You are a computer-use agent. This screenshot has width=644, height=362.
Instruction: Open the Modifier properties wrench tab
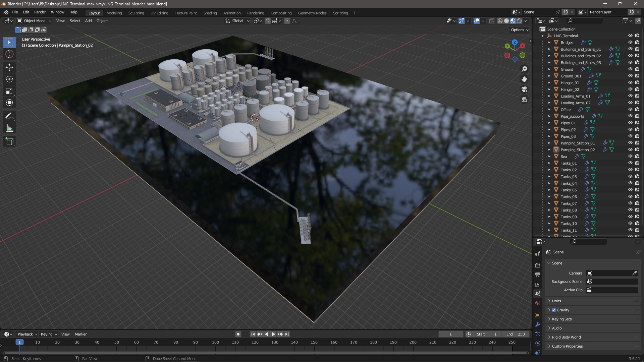(x=538, y=324)
